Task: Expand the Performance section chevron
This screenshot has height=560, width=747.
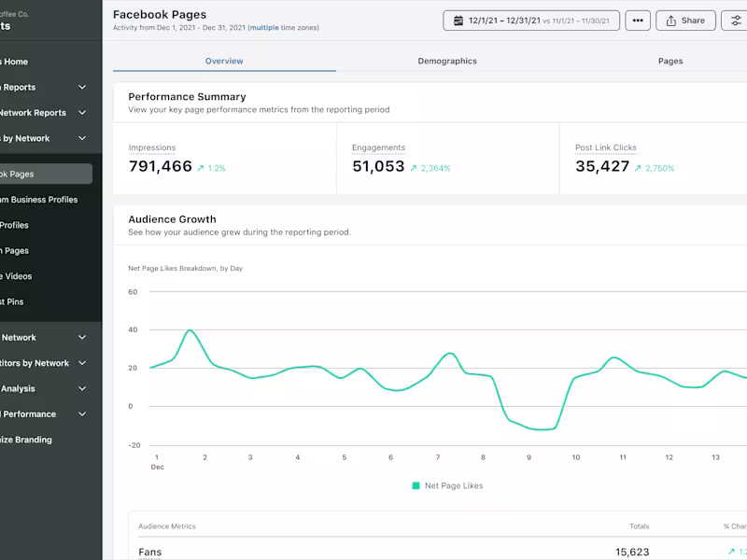Action: pyautogui.click(x=82, y=414)
